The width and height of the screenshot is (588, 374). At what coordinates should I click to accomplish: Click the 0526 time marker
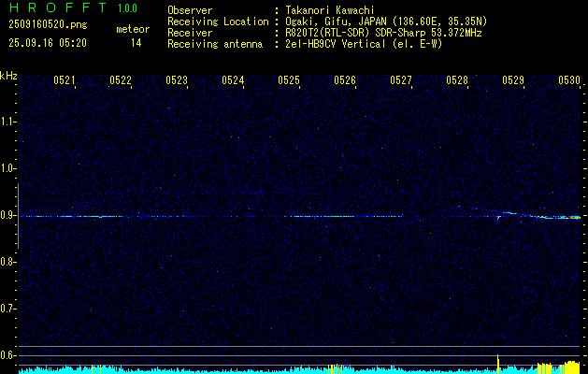click(345, 79)
